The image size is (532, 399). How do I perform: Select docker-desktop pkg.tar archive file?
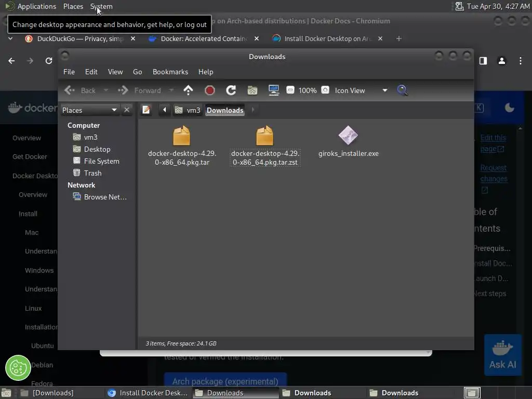tap(182, 146)
